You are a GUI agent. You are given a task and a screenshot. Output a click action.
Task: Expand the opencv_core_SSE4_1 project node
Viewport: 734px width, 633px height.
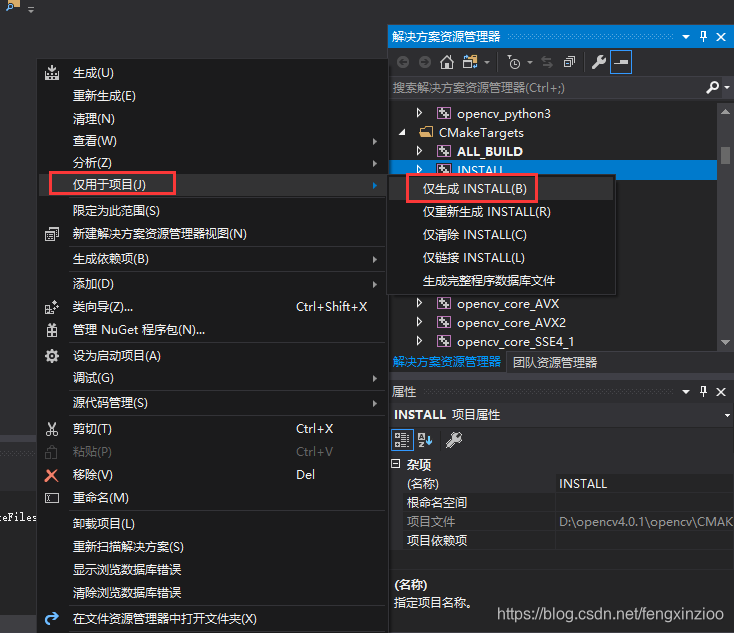coord(419,341)
